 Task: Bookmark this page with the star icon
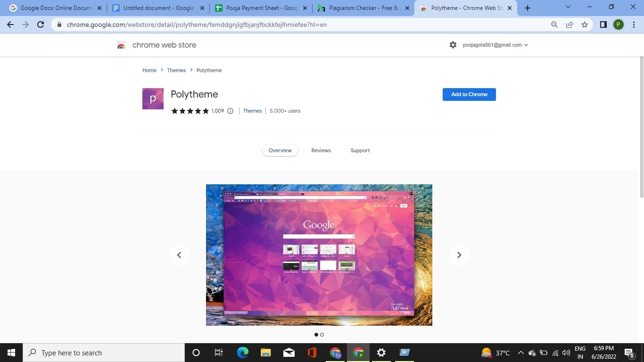coord(585,25)
